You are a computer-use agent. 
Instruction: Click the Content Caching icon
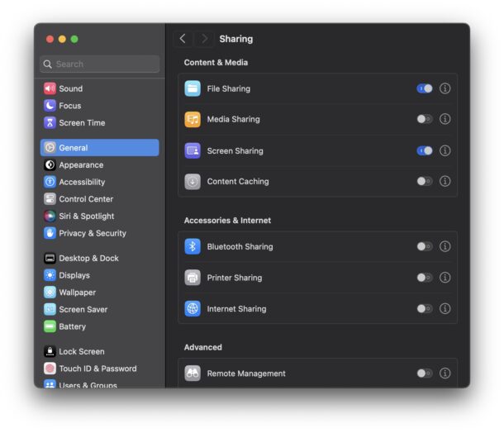pyautogui.click(x=193, y=181)
